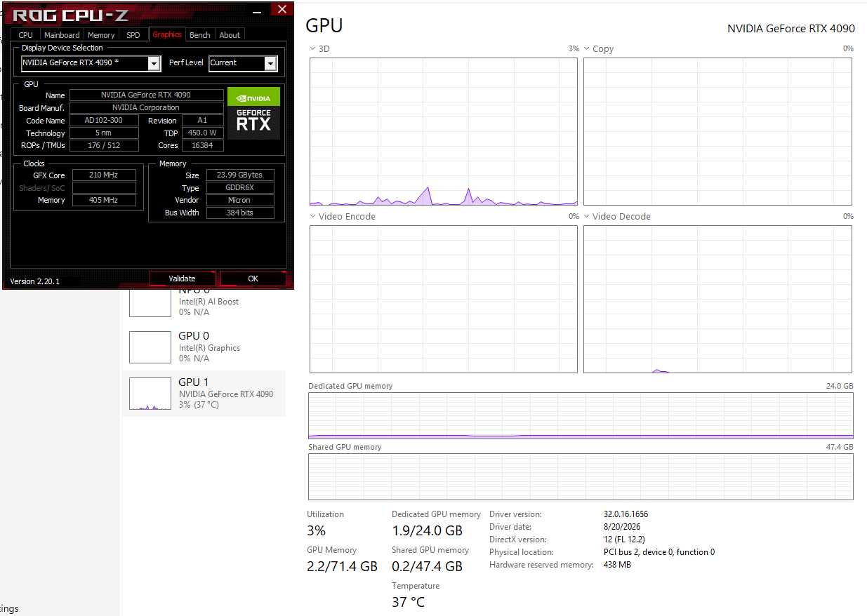Click the Driver version 32.0.16.1656 value
The height and width of the screenshot is (616, 867).
coord(626,514)
